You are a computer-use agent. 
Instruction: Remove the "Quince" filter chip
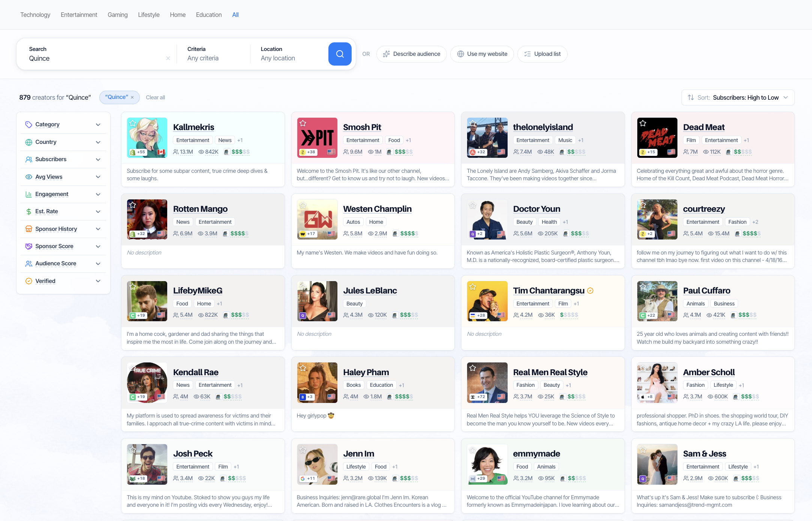tap(132, 97)
